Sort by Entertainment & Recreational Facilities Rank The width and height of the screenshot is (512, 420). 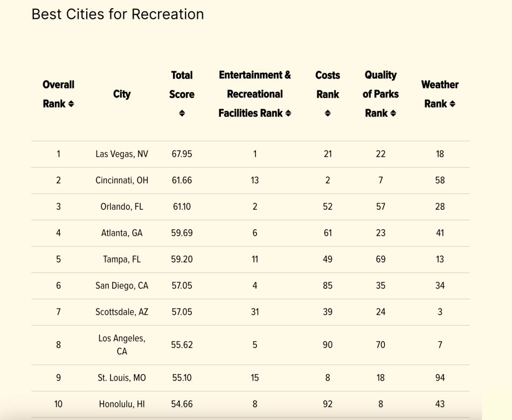pyautogui.click(x=288, y=113)
